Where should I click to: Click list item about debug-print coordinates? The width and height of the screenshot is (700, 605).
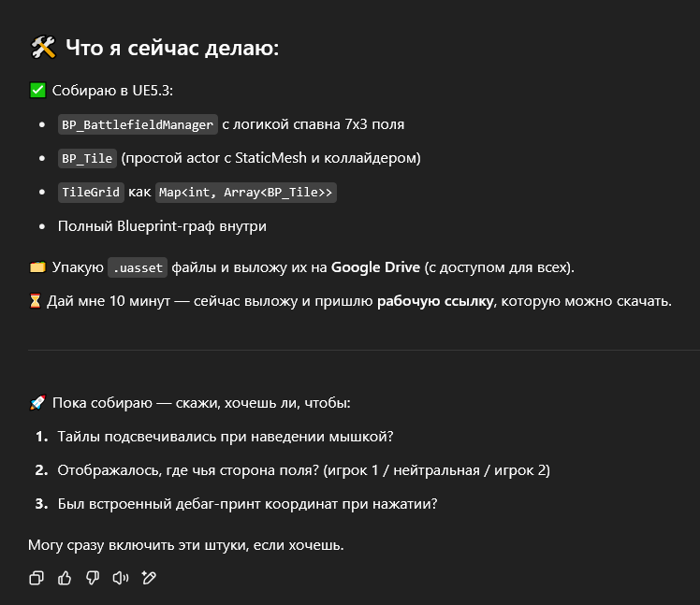point(247,504)
